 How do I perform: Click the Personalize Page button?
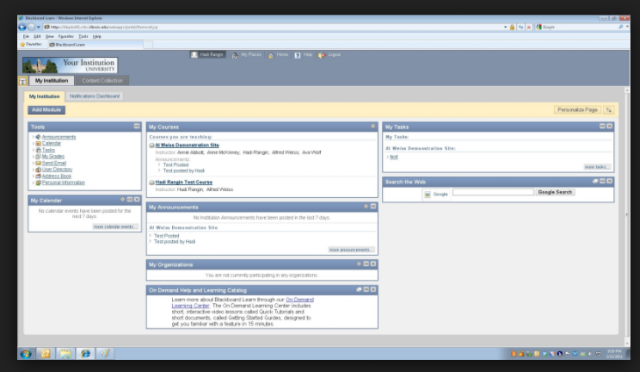click(x=577, y=110)
